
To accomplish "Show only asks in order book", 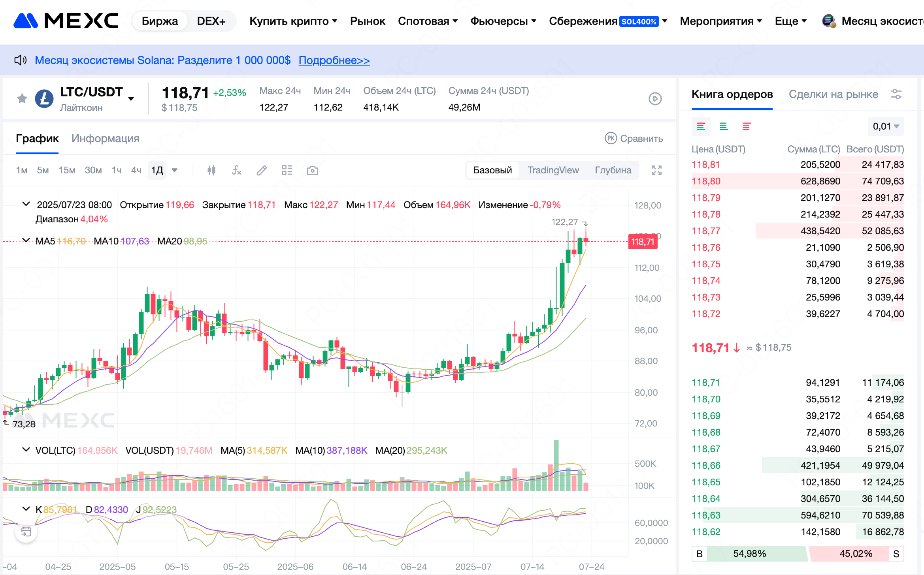I will click(747, 126).
